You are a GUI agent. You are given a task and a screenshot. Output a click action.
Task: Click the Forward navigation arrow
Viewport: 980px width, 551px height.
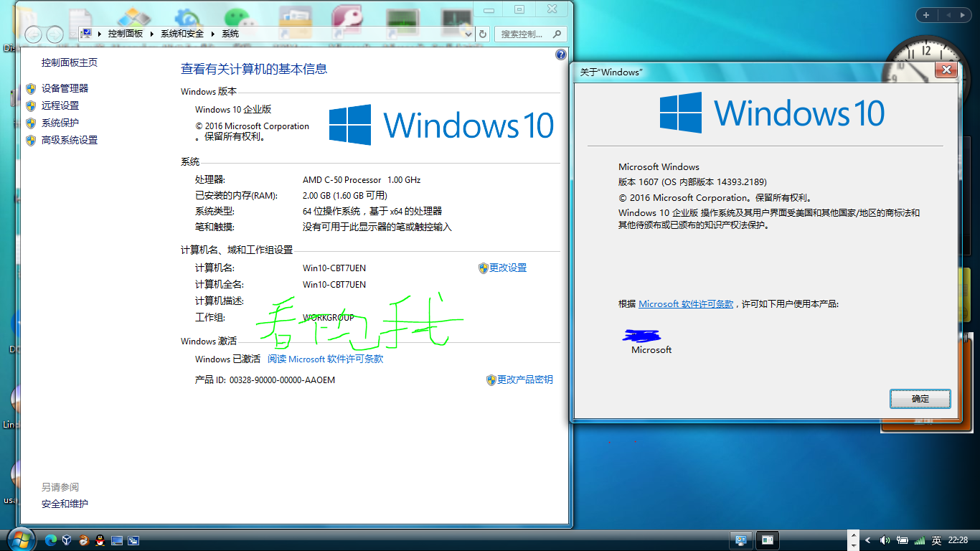tap(55, 34)
